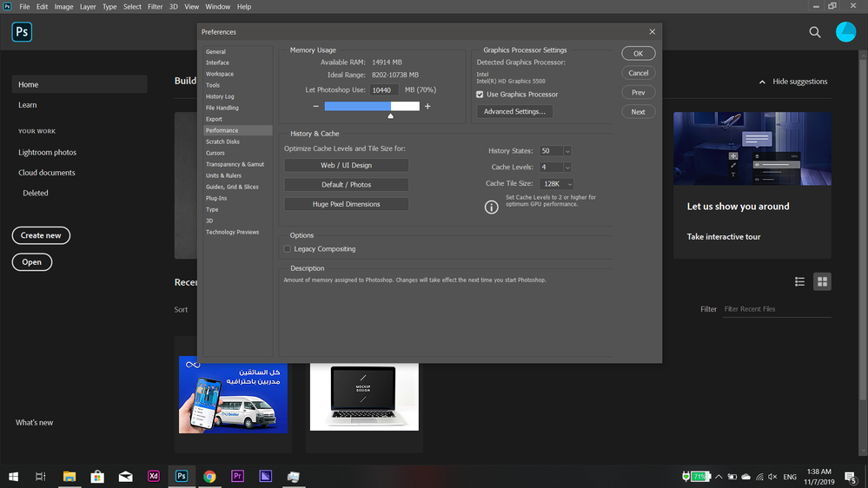The image size is (868, 488).
Task: Collapse suggestions with Hide suggestions chevron
Action: (x=762, y=82)
